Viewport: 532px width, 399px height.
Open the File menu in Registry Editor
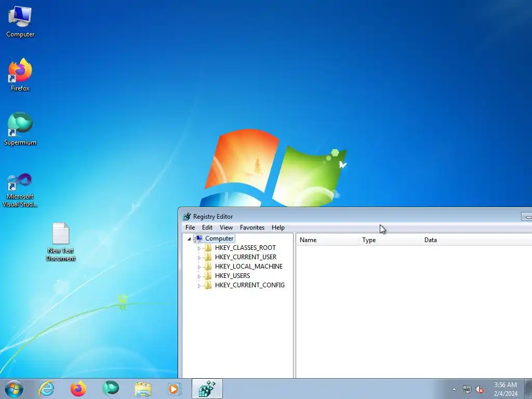pos(190,228)
